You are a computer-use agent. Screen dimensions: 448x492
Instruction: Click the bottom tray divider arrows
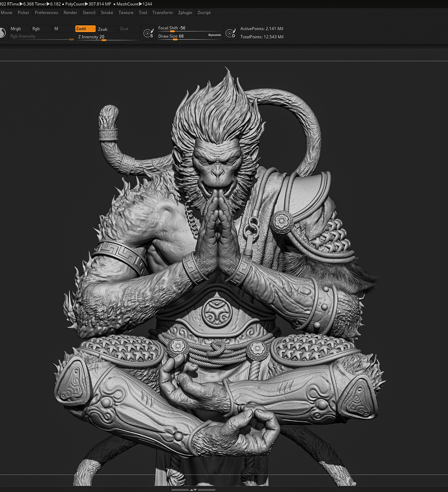(x=193, y=490)
